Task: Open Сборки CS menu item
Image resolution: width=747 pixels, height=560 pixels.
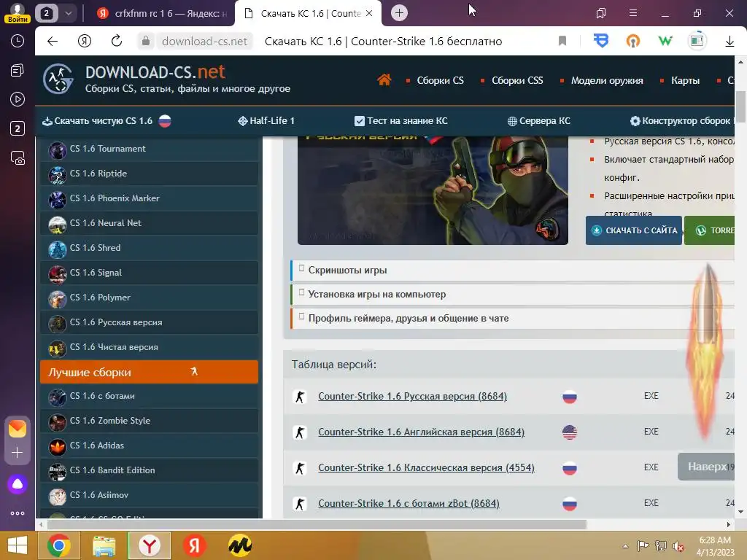Action: point(440,80)
